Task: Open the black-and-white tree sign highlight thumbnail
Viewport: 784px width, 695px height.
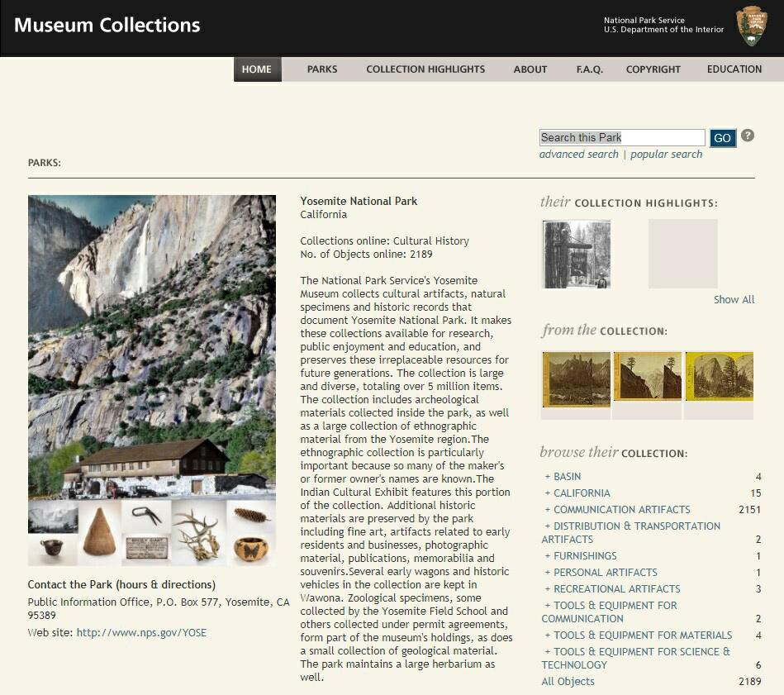Action: (x=576, y=255)
